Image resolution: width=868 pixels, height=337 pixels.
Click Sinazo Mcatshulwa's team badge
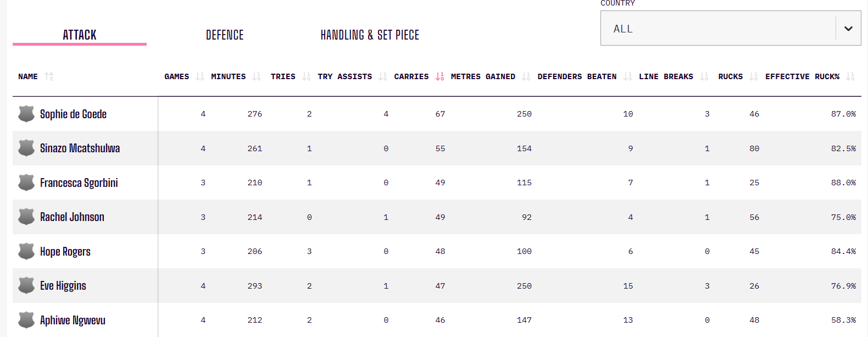(x=26, y=148)
